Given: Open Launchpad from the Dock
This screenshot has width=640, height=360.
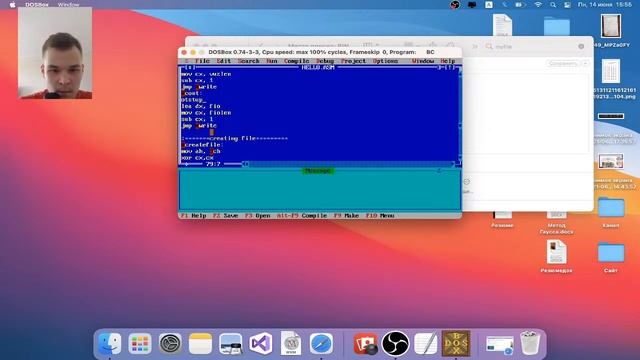Looking at the screenshot, I should (140, 344).
